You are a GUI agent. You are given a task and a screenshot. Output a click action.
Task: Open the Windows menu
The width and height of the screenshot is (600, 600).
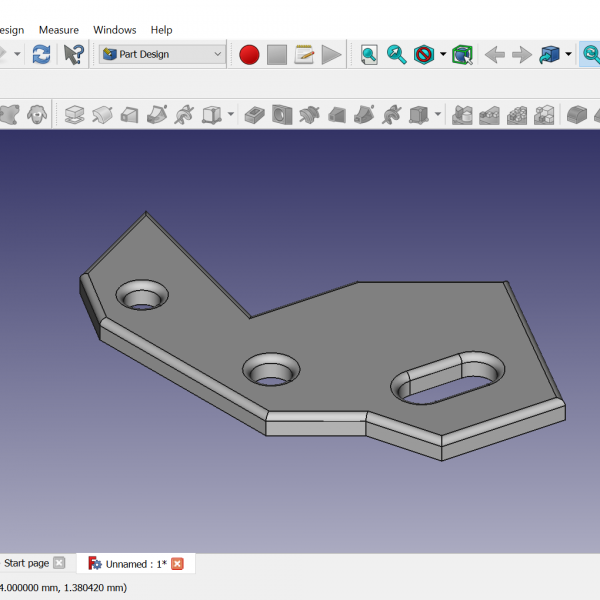115,30
